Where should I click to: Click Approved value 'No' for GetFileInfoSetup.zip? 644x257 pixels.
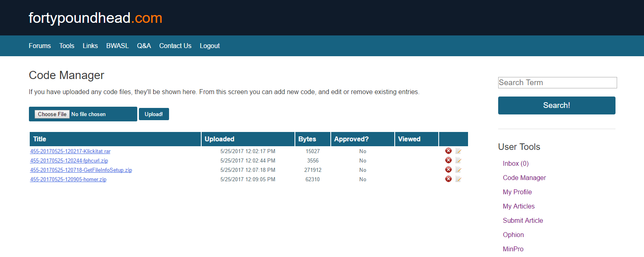pyautogui.click(x=363, y=170)
